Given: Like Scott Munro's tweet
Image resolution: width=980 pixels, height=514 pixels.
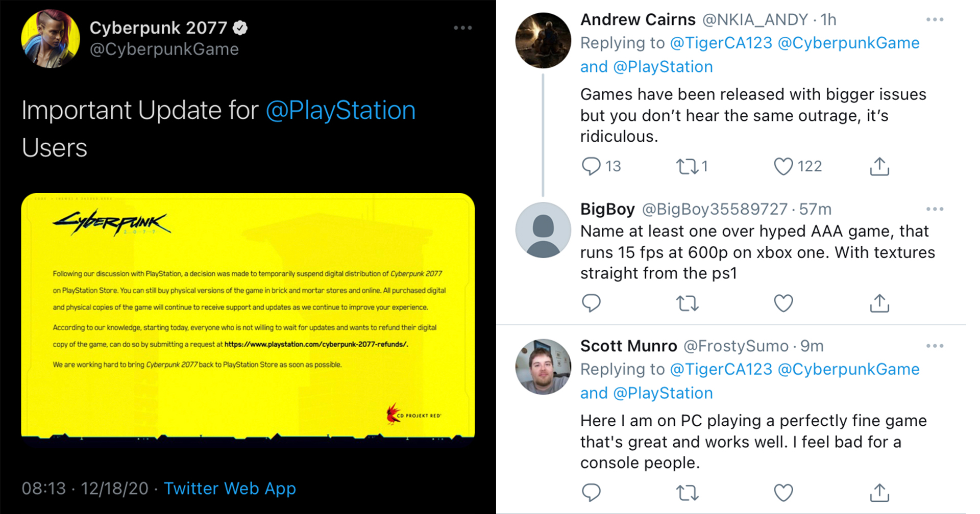Looking at the screenshot, I should tap(783, 493).
